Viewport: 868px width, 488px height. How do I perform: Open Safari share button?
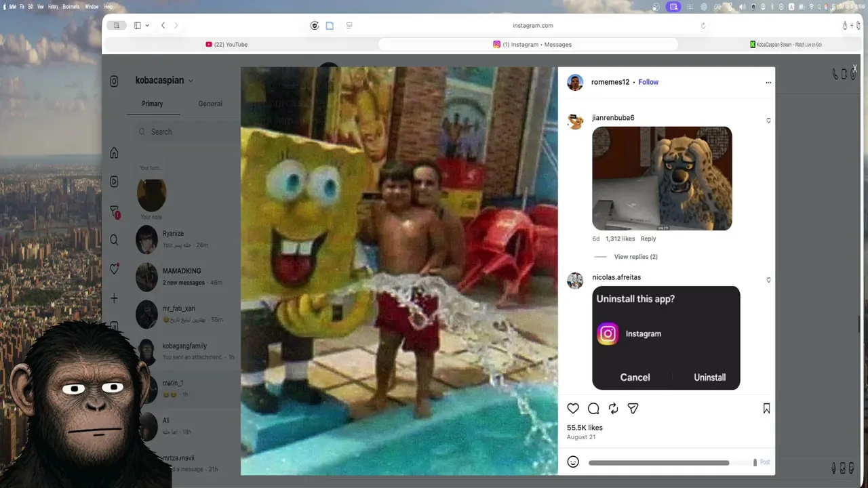click(x=845, y=26)
